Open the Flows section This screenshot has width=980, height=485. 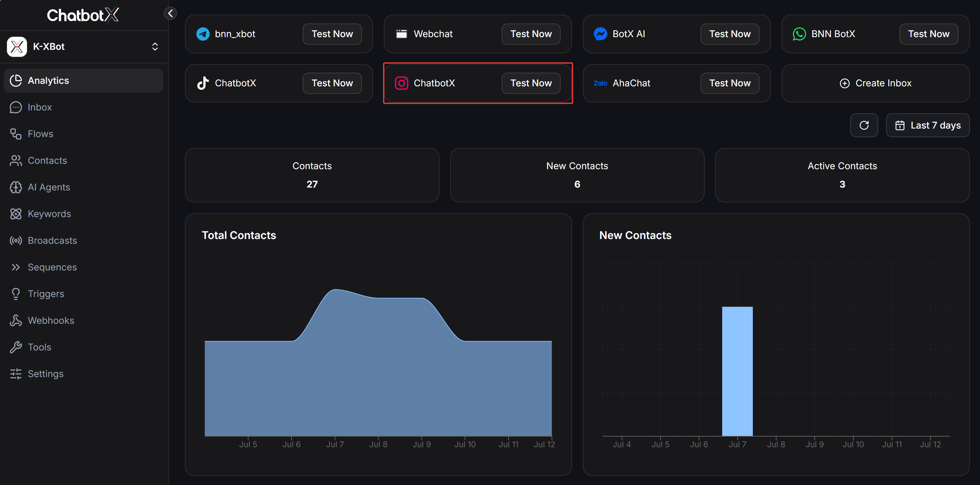tap(83, 134)
